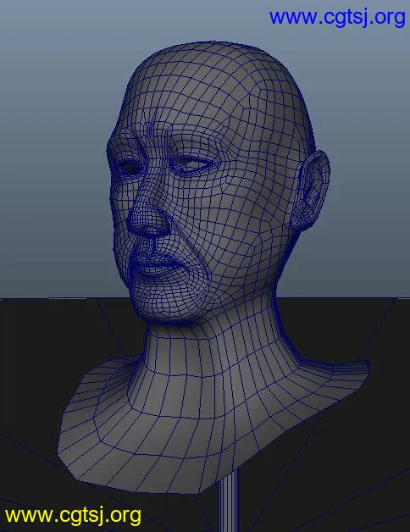Select the ear on the head mesh
This screenshot has height=532, width=410.
click(310, 189)
